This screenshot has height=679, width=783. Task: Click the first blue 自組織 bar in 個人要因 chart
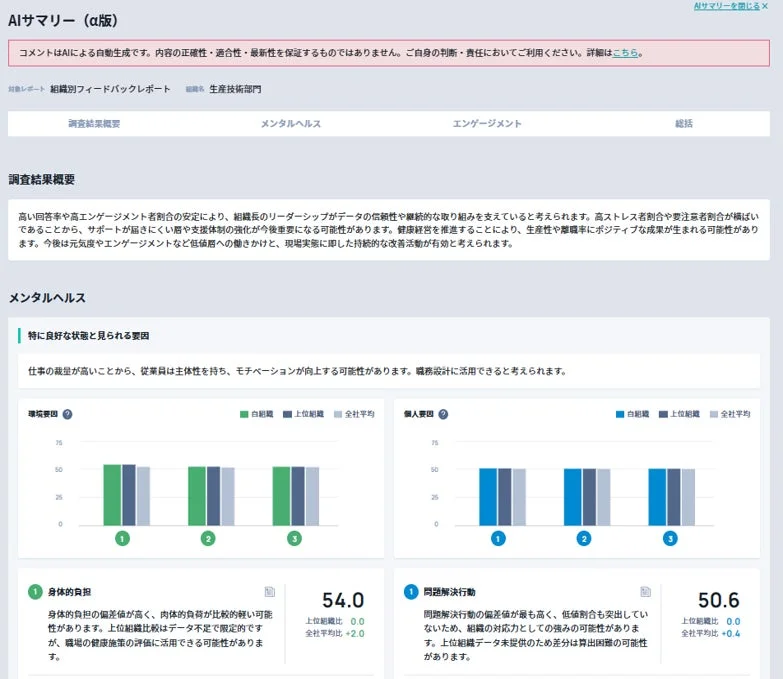click(x=488, y=497)
